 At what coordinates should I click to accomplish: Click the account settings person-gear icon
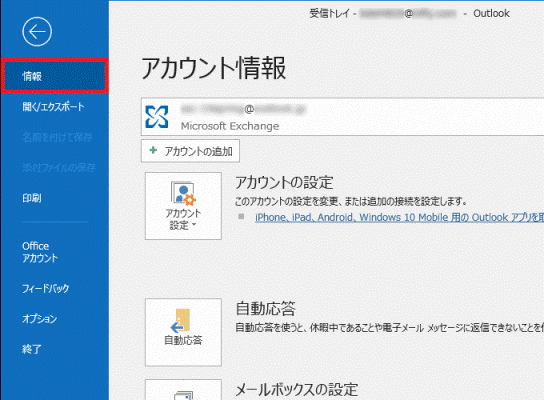pos(183,193)
